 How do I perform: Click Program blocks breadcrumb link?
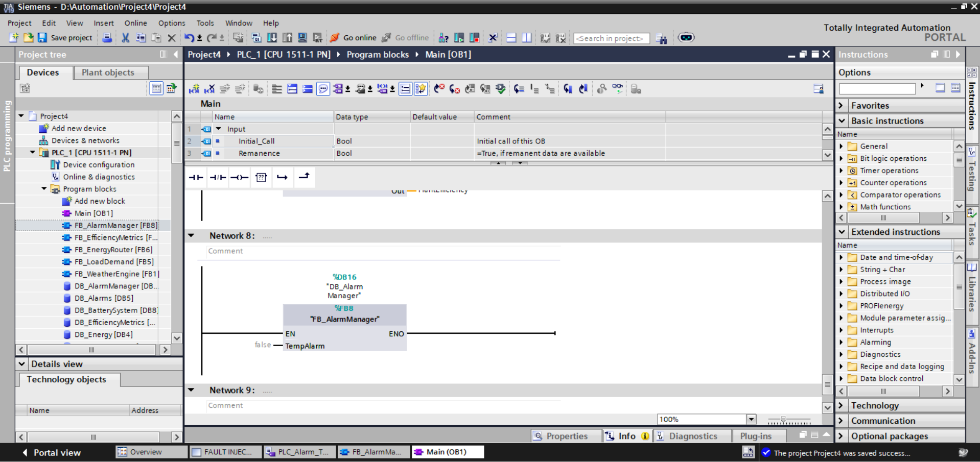point(378,55)
